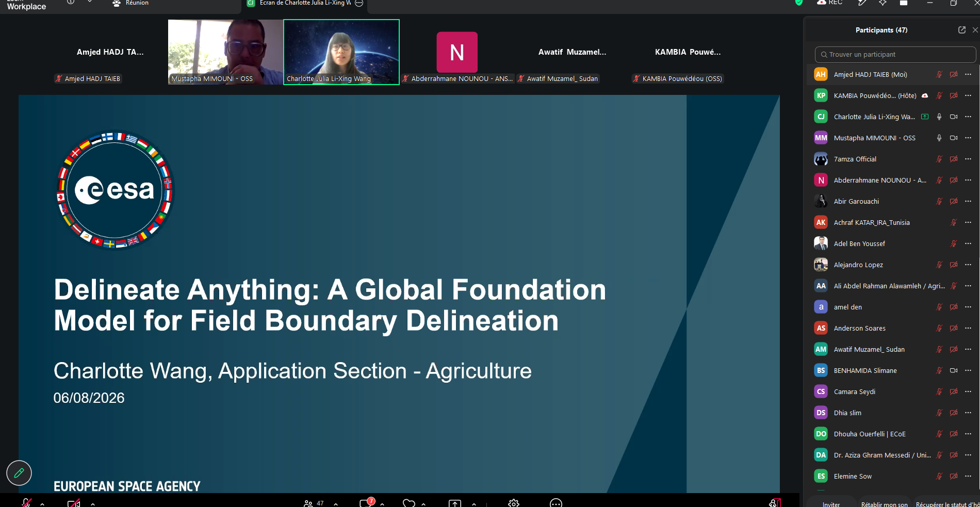
Task: Open the meeting info icon
Action: pos(71,2)
